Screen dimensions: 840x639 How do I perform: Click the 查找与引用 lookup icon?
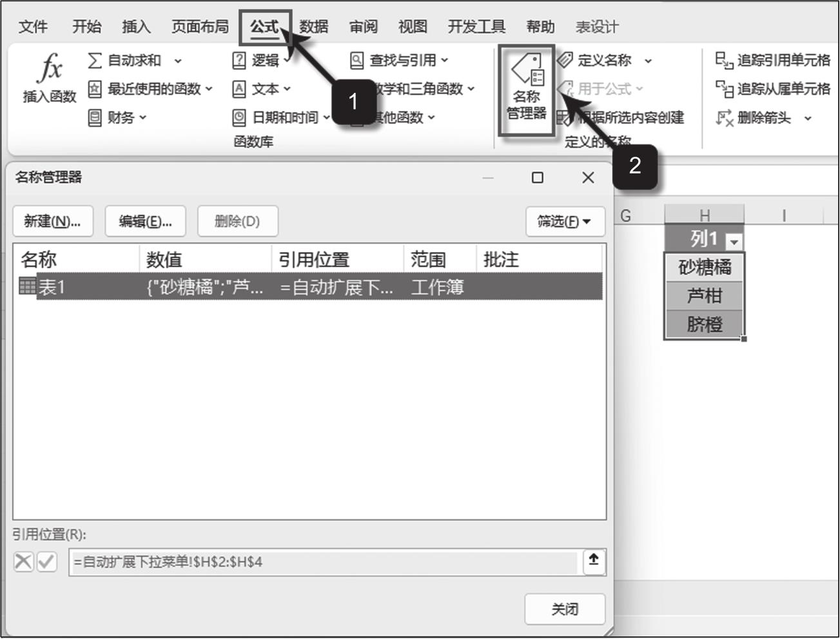pos(357,61)
